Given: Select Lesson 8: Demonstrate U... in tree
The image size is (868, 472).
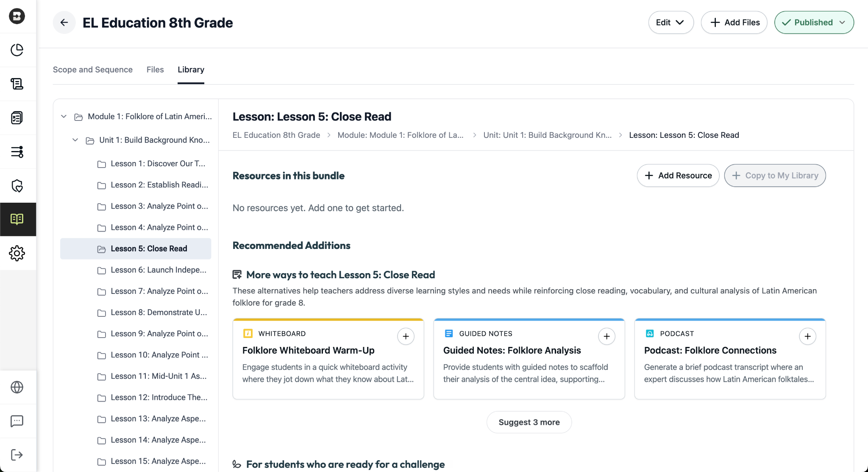Looking at the screenshot, I should pyautogui.click(x=136, y=312).
